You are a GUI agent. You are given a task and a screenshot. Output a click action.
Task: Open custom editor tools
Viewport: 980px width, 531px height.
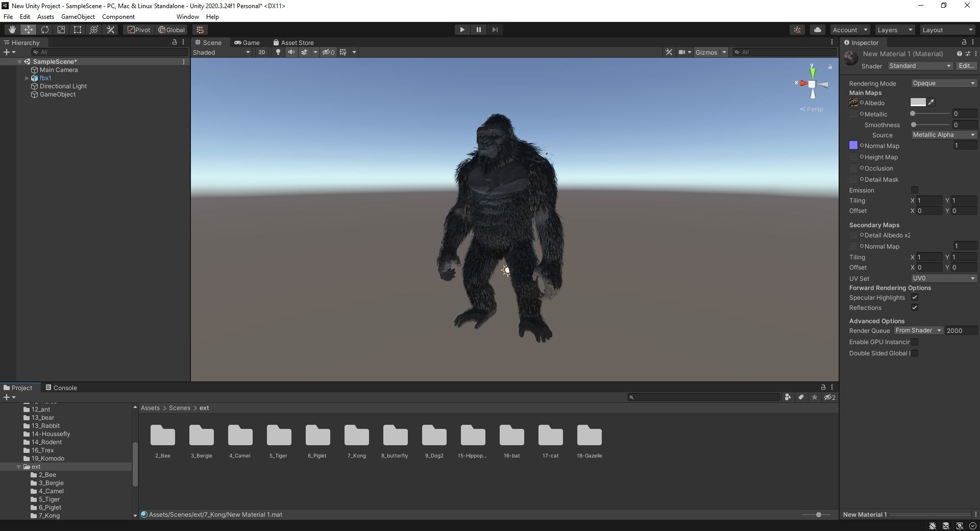pyautogui.click(x=110, y=30)
